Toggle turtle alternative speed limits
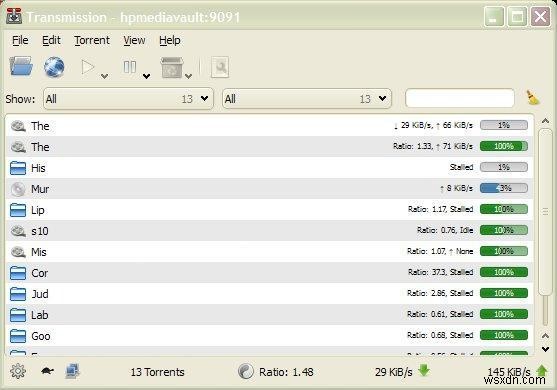 [x=47, y=371]
